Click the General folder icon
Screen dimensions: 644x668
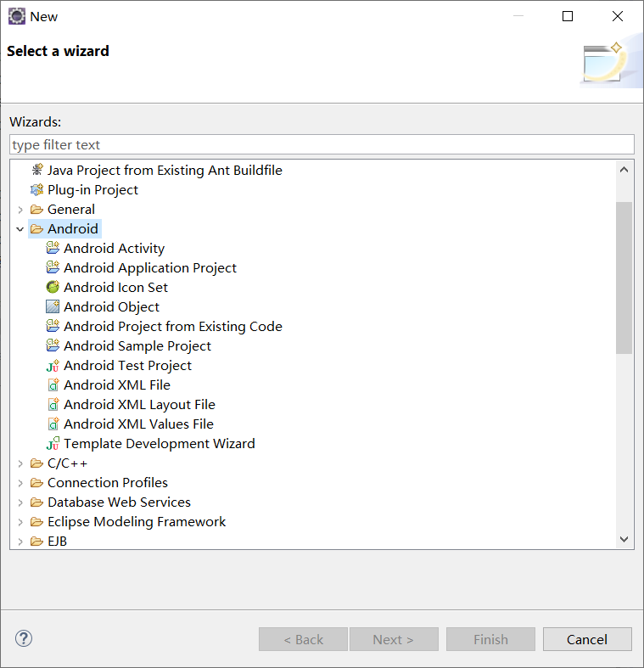(37, 209)
